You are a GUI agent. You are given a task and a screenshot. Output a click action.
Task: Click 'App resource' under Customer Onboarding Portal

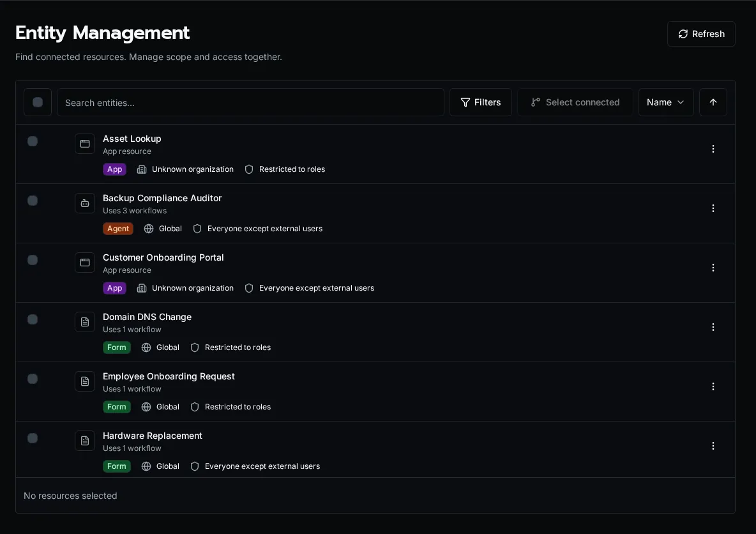[x=127, y=270]
